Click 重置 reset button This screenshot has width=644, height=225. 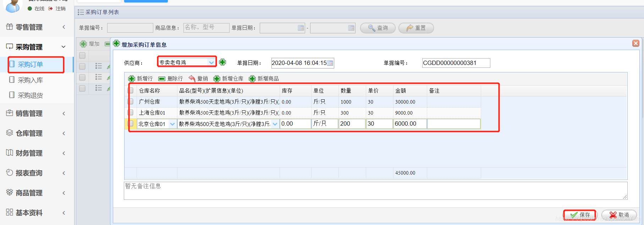pos(416,28)
